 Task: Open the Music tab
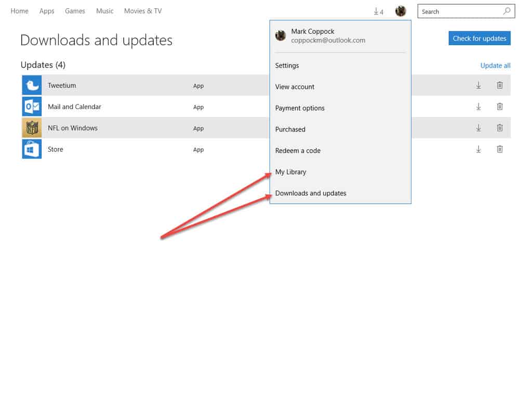(x=105, y=11)
